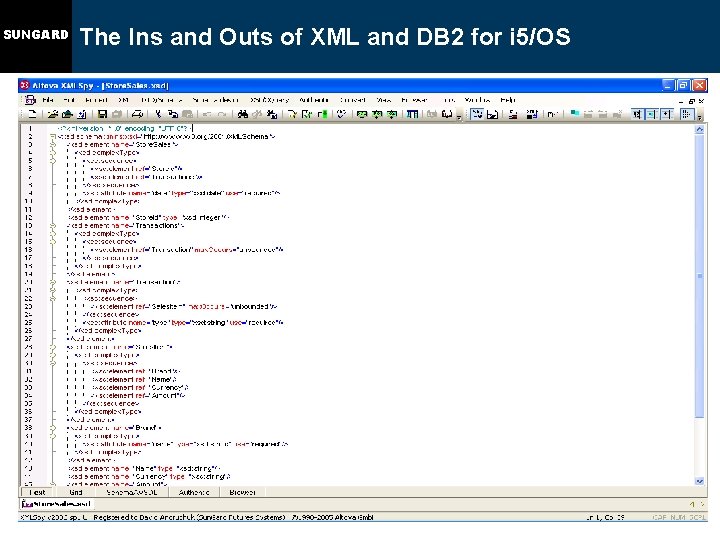Click the Redo arrow icon
Image resolution: width=720 pixels, height=540 pixels.
(x=222, y=114)
